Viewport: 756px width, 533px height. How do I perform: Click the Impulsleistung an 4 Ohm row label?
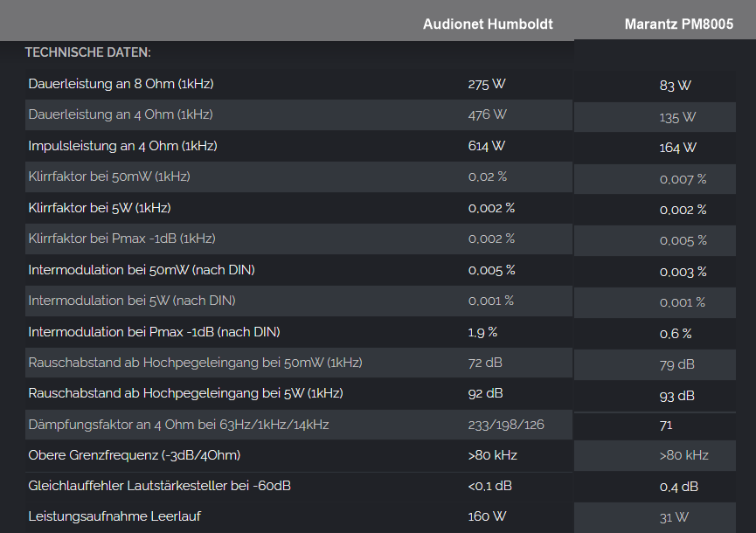[122, 146]
